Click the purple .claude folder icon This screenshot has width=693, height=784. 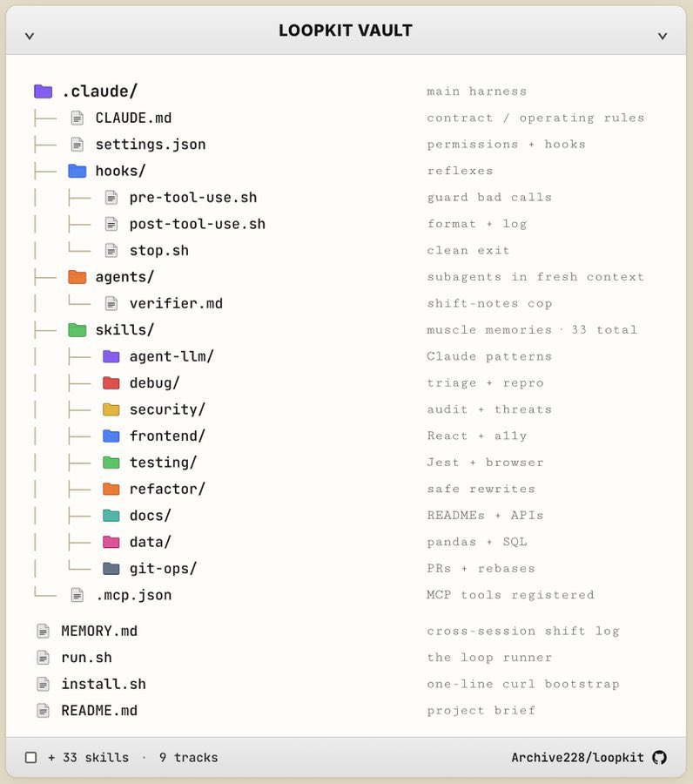[x=43, y=91]
